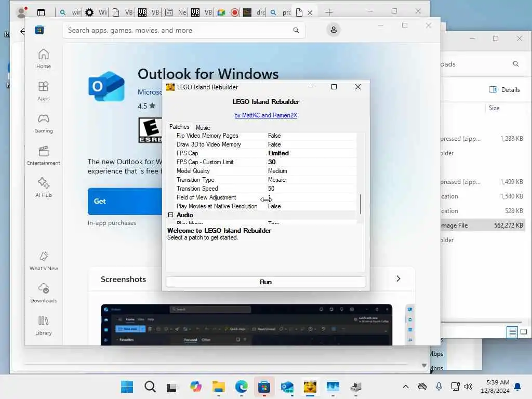The height and width of the screenshot is (399, 532).
Task: Switch Downloads window to large thumbnails view
Action: tap(524, 332)
